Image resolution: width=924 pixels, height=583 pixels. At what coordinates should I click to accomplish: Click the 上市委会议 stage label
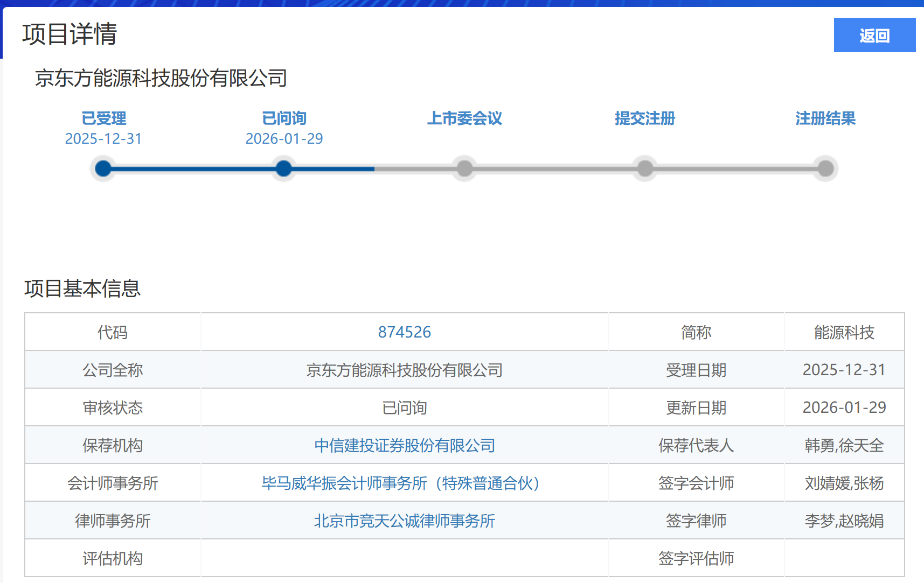(x=464, y=118)
